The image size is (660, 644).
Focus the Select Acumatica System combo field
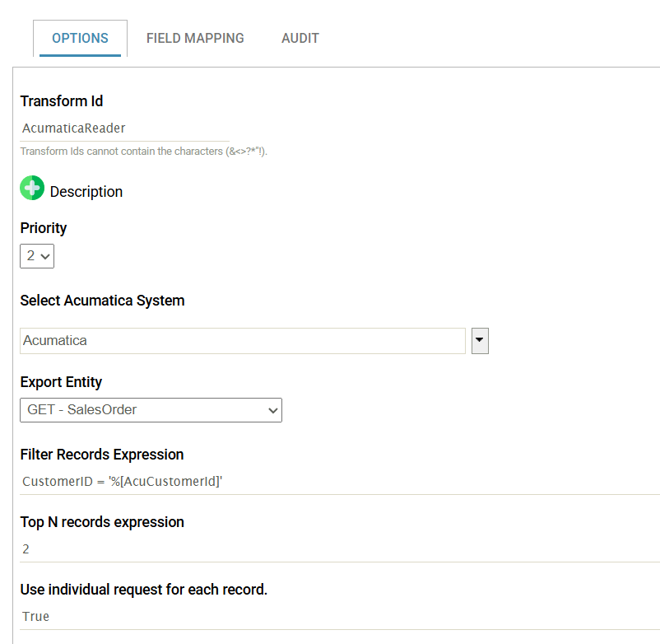click(x=242, y=340)
